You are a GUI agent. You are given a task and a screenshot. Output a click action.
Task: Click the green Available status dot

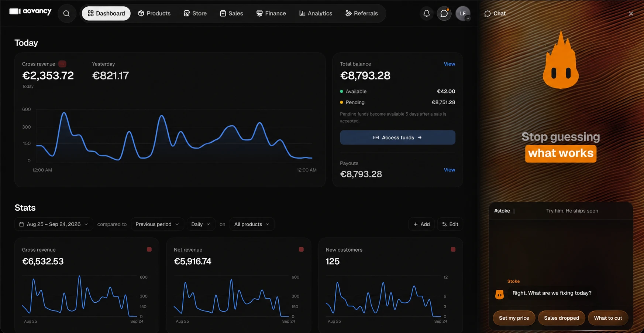[341, 91]
